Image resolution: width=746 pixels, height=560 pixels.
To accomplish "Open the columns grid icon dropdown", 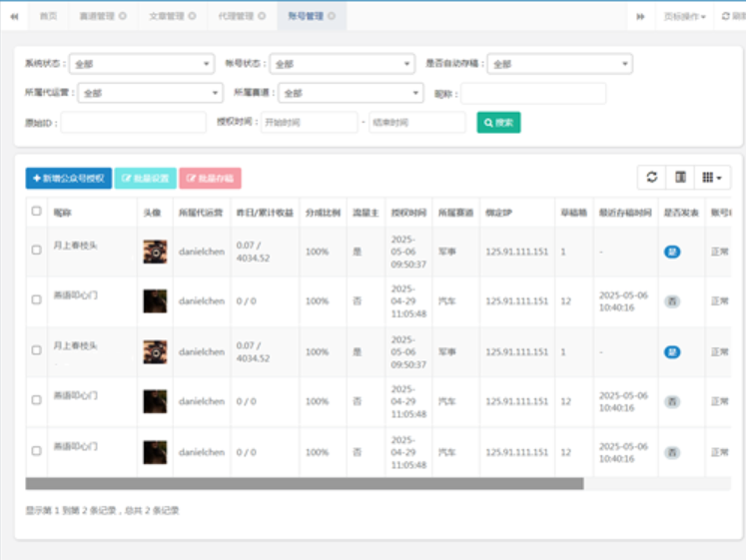I will pyautogui.click(x=712, y=178).
